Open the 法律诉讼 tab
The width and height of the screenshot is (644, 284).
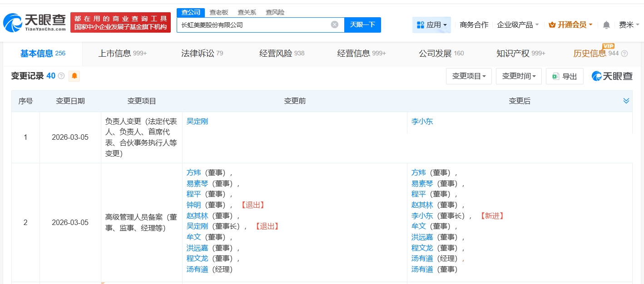click(x=202, y=54)
